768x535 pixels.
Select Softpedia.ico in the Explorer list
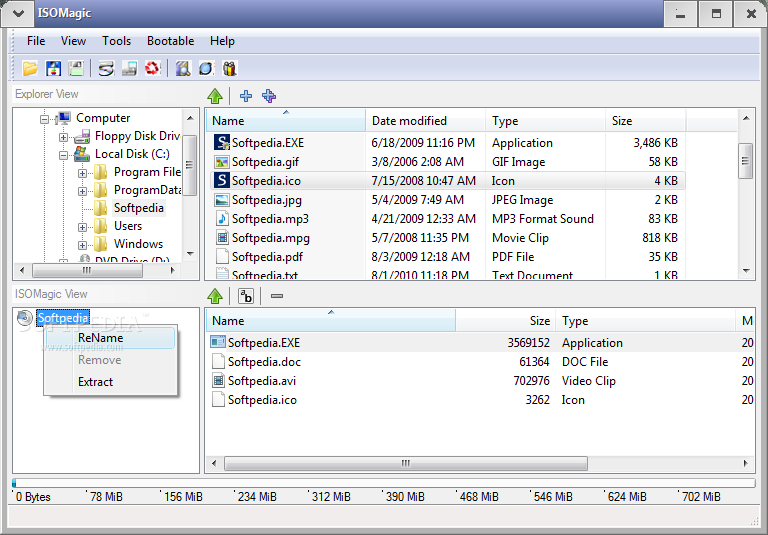coord(447,180)
